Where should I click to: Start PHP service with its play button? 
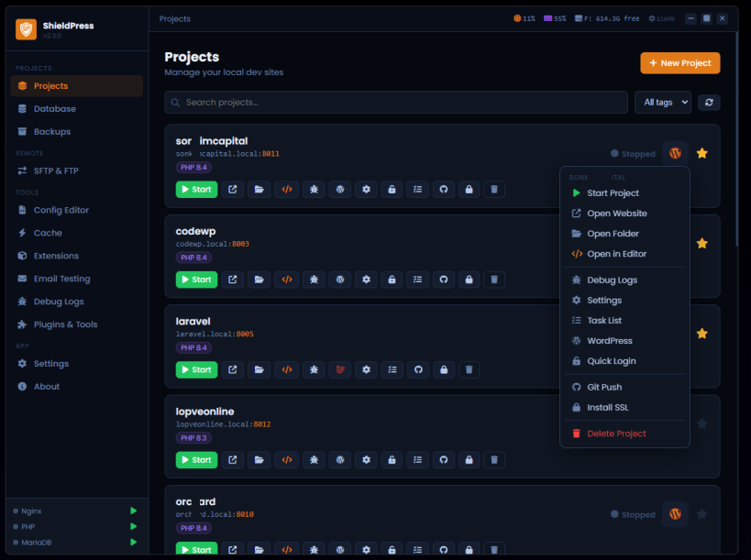tap(134, 526)
